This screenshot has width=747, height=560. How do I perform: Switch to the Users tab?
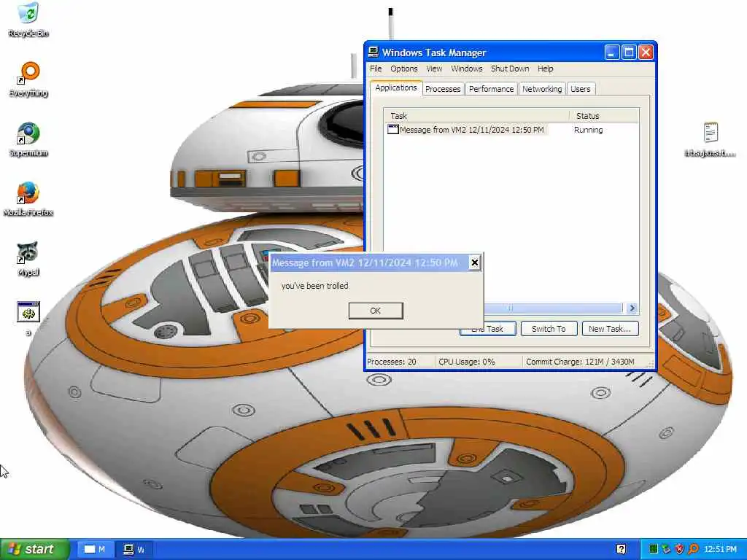[580, 89]
